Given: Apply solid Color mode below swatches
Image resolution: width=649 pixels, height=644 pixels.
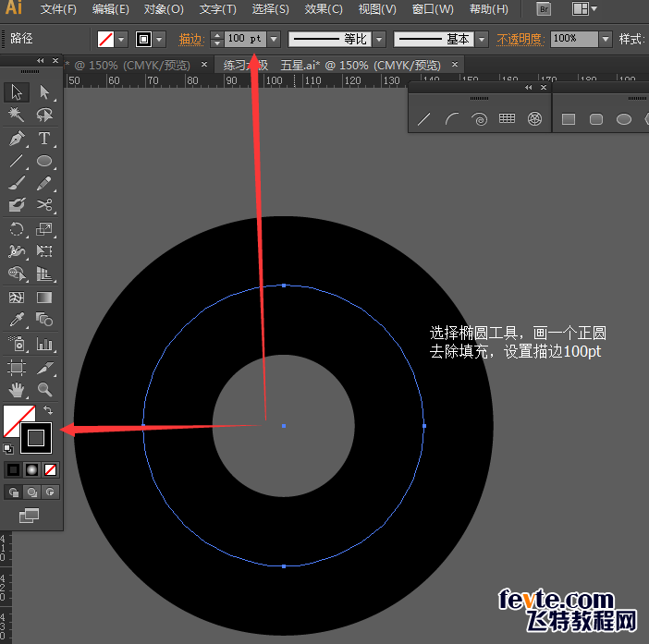Looking at the screenshot, I should pos(13,469).
